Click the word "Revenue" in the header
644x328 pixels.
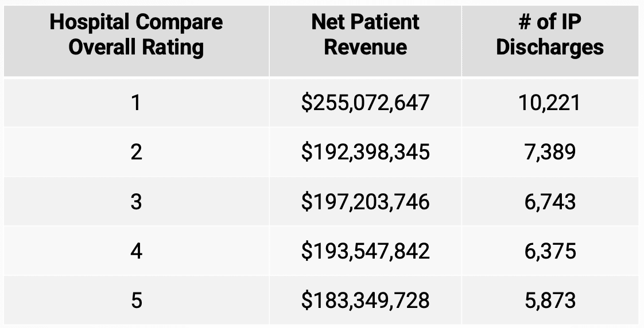tap(365, 47)
